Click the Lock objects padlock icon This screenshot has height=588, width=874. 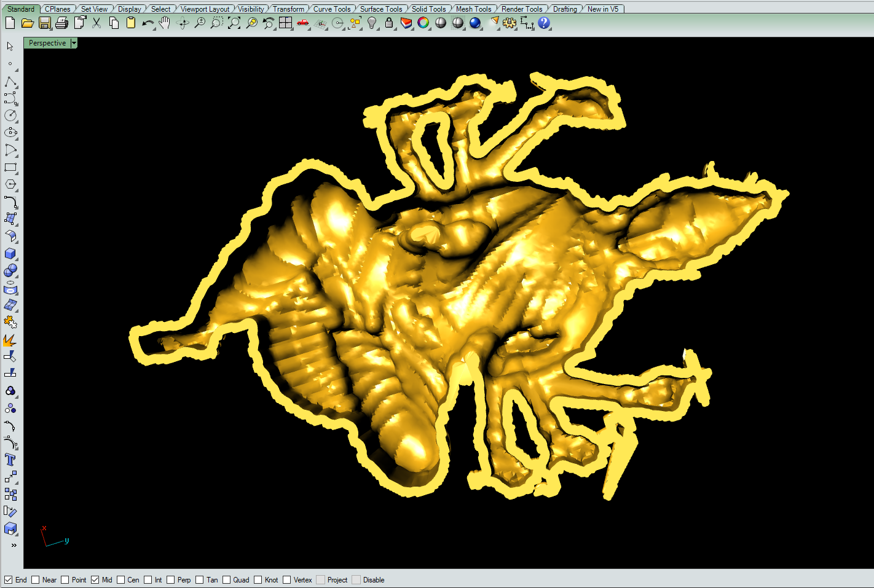coord(389,23)
